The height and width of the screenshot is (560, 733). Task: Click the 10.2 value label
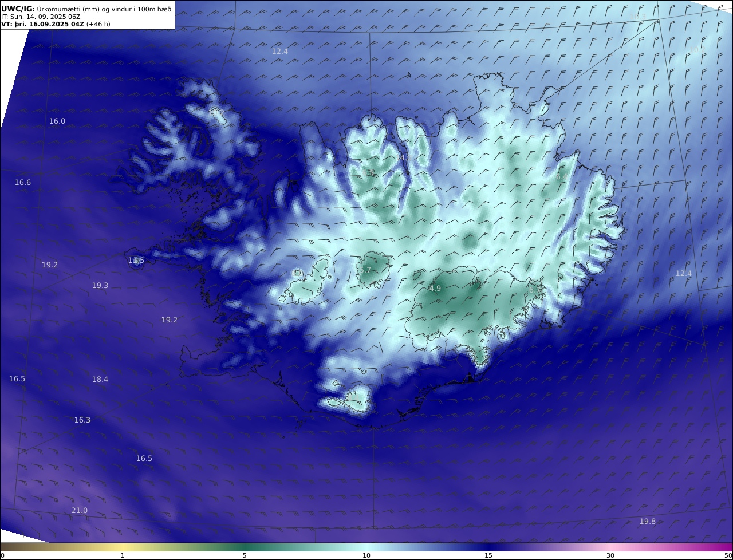pyautogui.click(x=696, y=50)
